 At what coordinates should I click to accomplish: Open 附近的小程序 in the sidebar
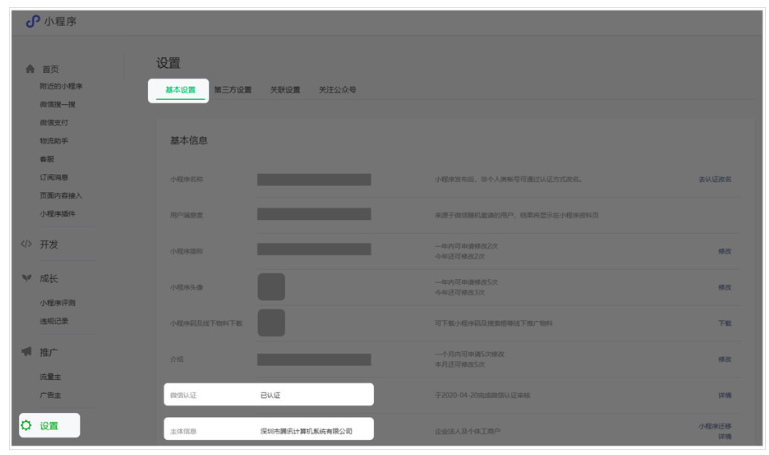click(61, 86)
